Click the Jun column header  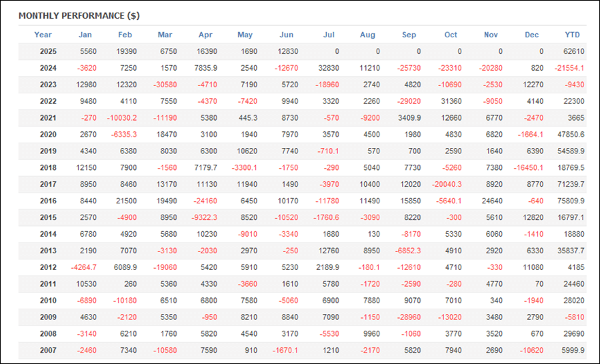(x=286, y=35)
